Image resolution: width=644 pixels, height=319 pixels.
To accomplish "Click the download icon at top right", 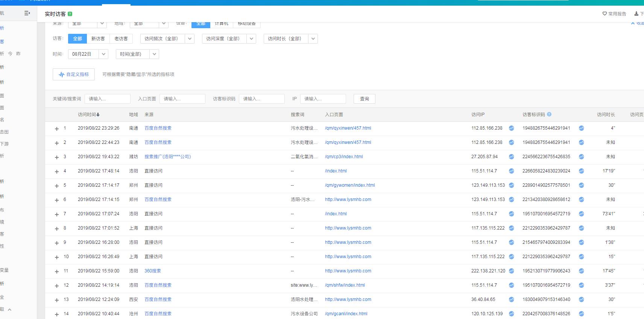I will coord(636,14).
